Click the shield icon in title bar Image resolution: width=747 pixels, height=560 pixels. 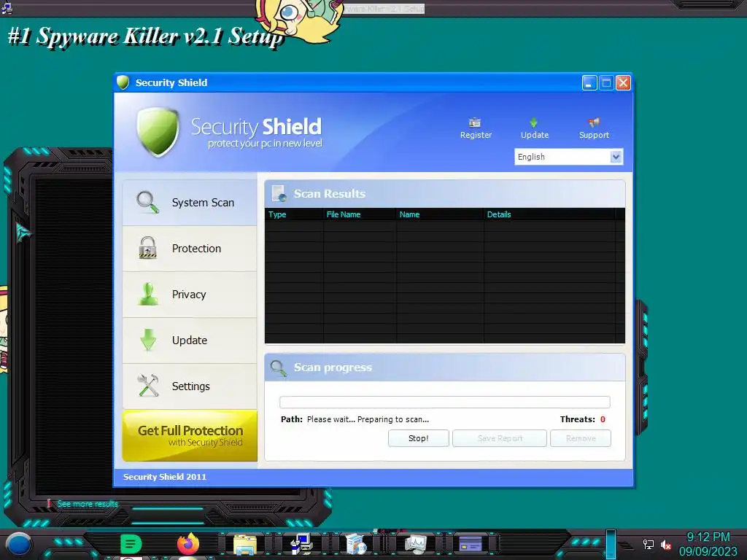click(x=123, y=82)
